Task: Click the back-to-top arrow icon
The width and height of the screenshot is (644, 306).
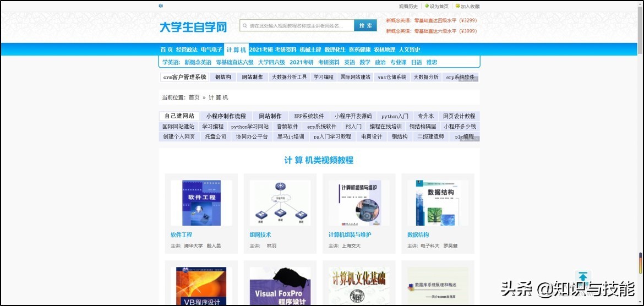Action: point(583,277)
